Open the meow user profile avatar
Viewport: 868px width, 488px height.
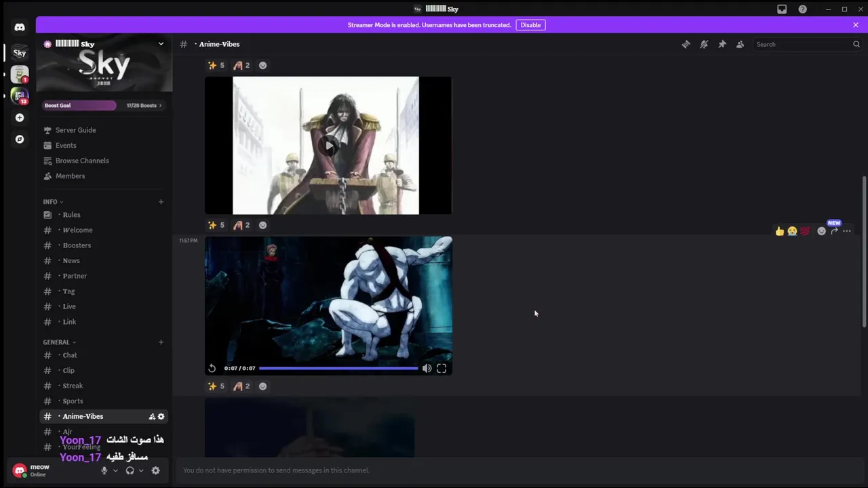(x=20, y=470)
